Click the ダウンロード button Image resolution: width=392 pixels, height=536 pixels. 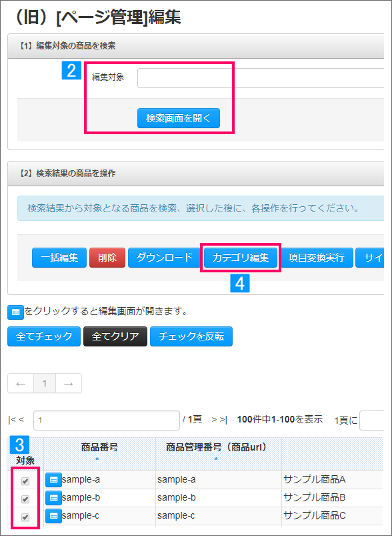click(165, 258)
